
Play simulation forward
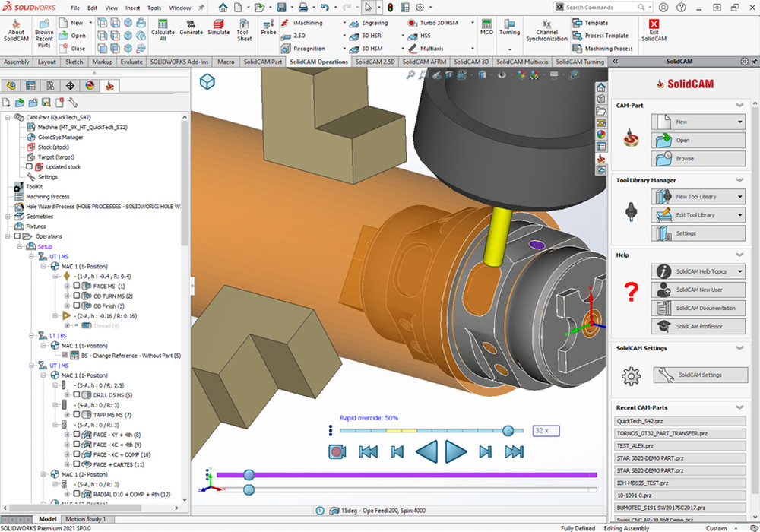tap(455, 451)
